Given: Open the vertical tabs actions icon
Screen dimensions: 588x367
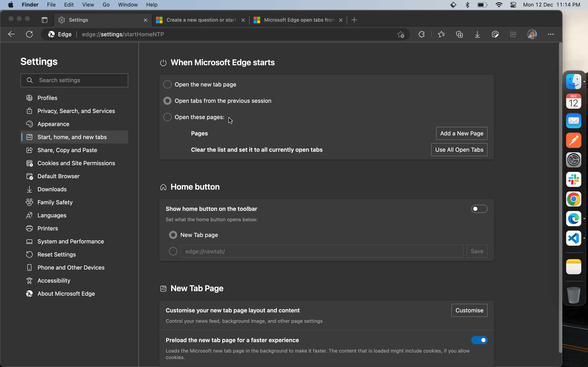Looking at the screenshot, I should click(x=45, y=20).
